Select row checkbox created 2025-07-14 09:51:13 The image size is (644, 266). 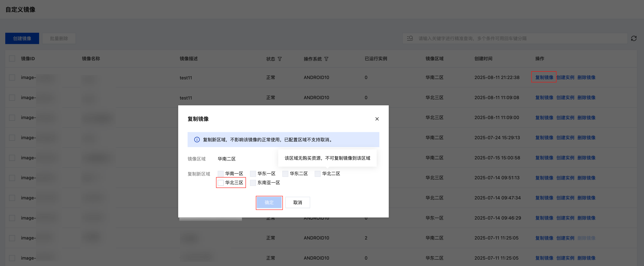click(12, 178)
